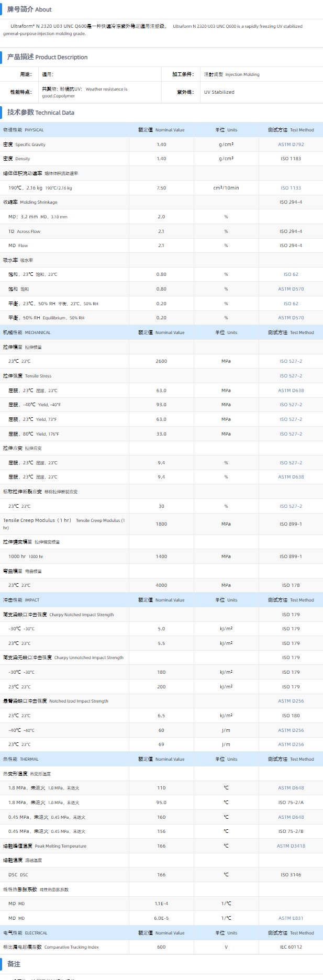Screen dimensions: 323x980
Task: Click the expansion coefficient '6.0E-5'
Action: pyautogui.click(x=161, y=918)
